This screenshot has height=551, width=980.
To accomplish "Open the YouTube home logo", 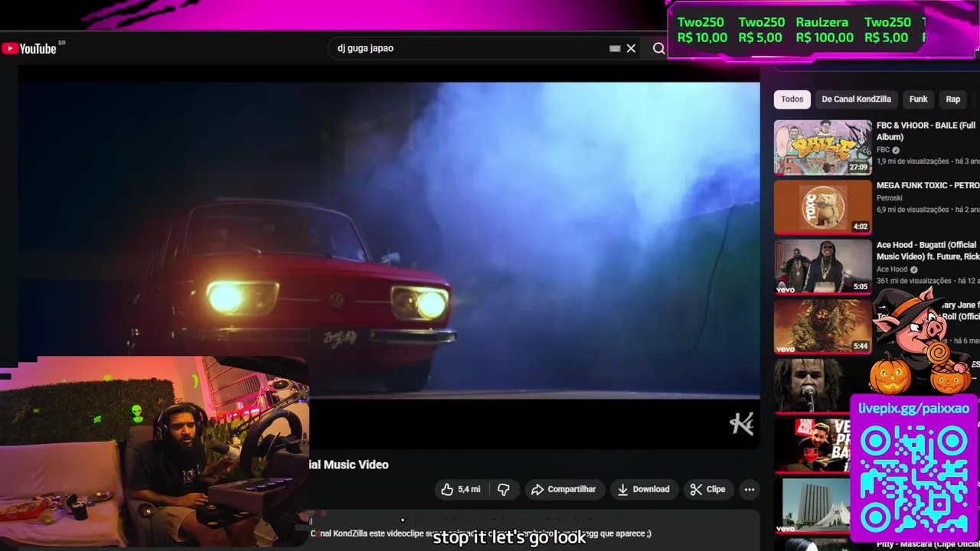I will click(30, 48).
